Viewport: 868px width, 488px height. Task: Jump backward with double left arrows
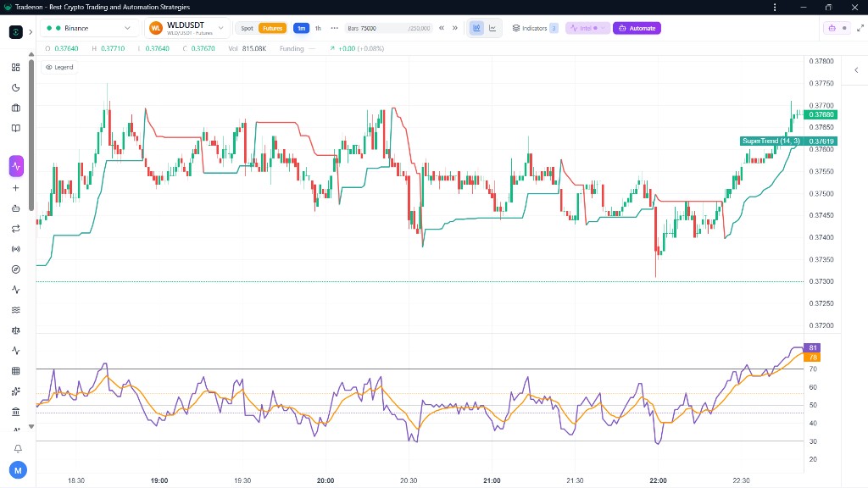pyautogui.click(x=442, y=28)
